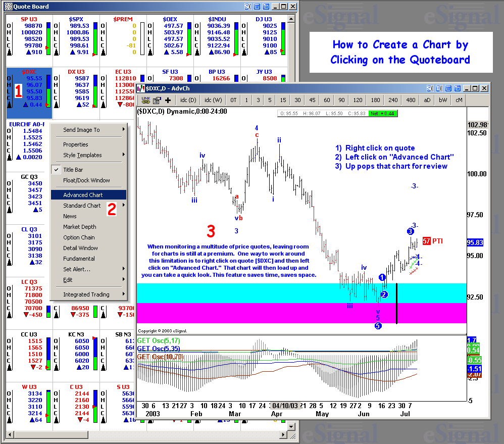Click float/dock icon in Quote Board title bar
The height and width of the screenshot is (444, 504).
pyautogui.click(x=266, y=7)
